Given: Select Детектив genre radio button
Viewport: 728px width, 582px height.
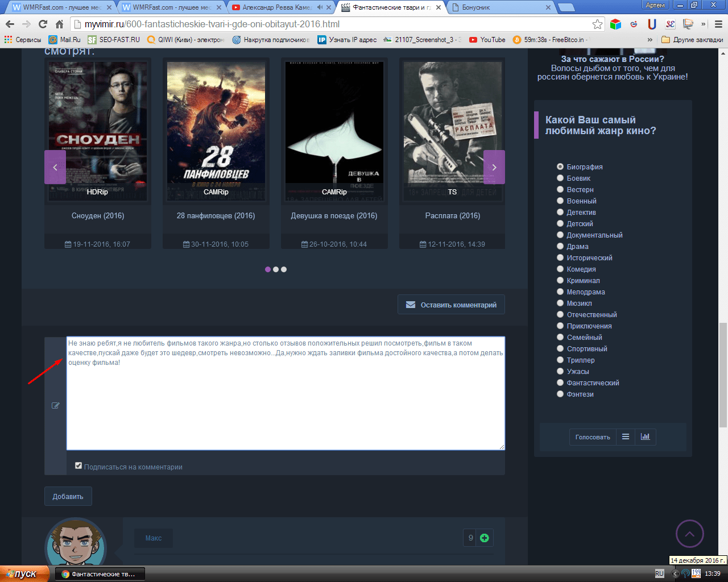Looking at the screenshot, I should point(560,212).
